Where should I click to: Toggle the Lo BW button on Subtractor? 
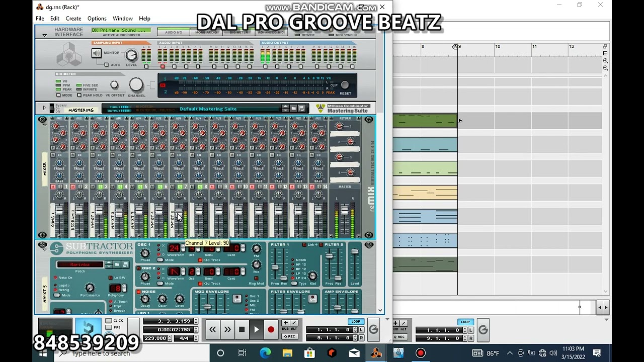(x=110, y=278)
